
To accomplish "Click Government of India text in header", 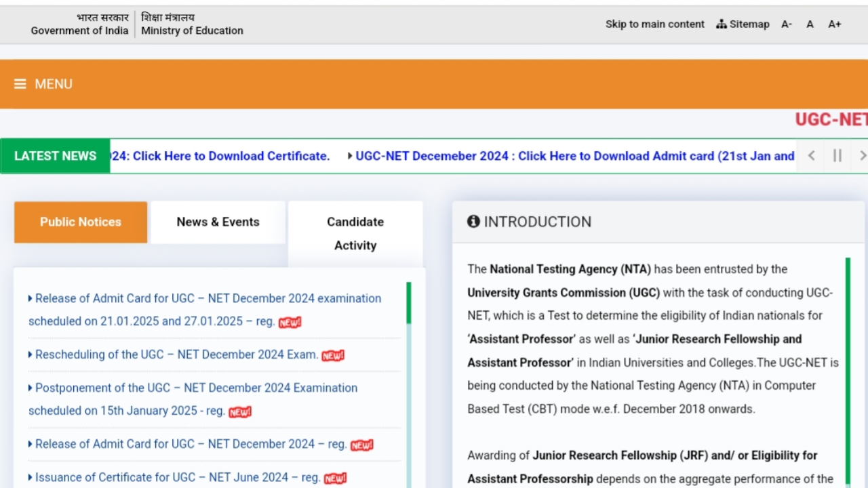I will pyautogui.click(x=79, y=30).
